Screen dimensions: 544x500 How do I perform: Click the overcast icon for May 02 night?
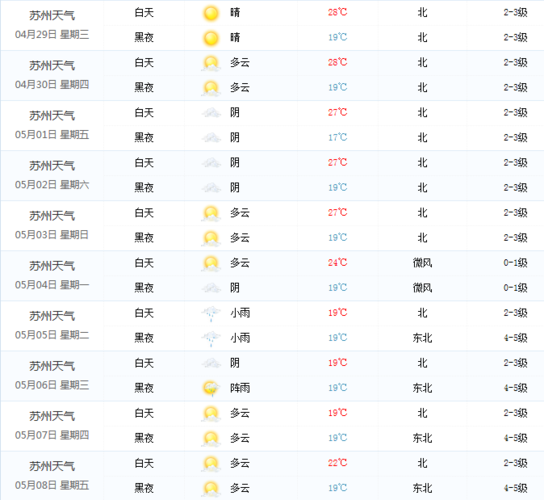(x=211, y=188)
